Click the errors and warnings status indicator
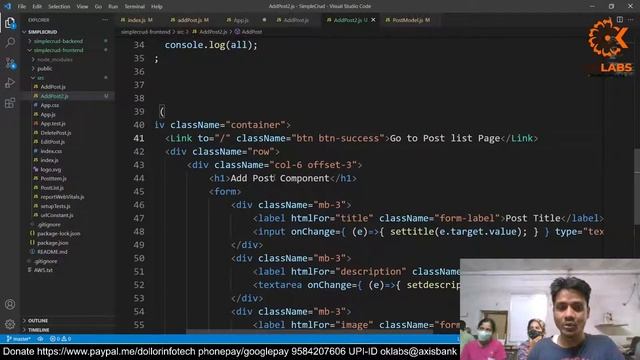This screenshot has height=360, width=640. pyautogui.click(x=60, y=339)
